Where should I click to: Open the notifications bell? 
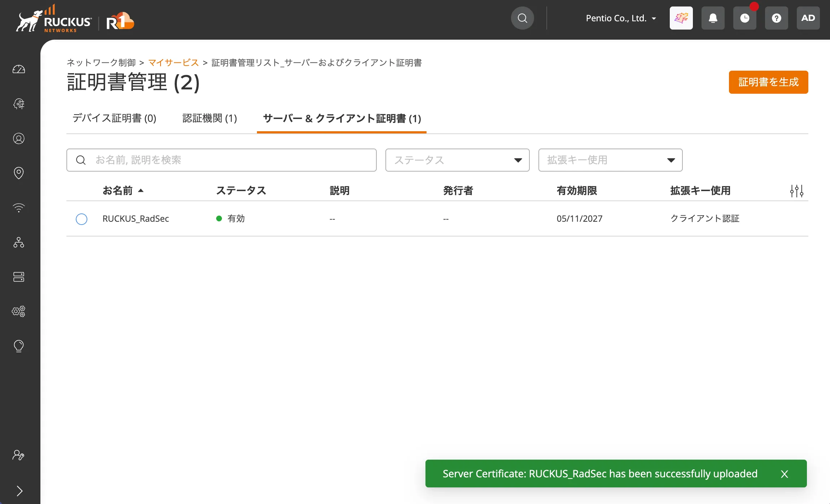click(x=713, y=18)
